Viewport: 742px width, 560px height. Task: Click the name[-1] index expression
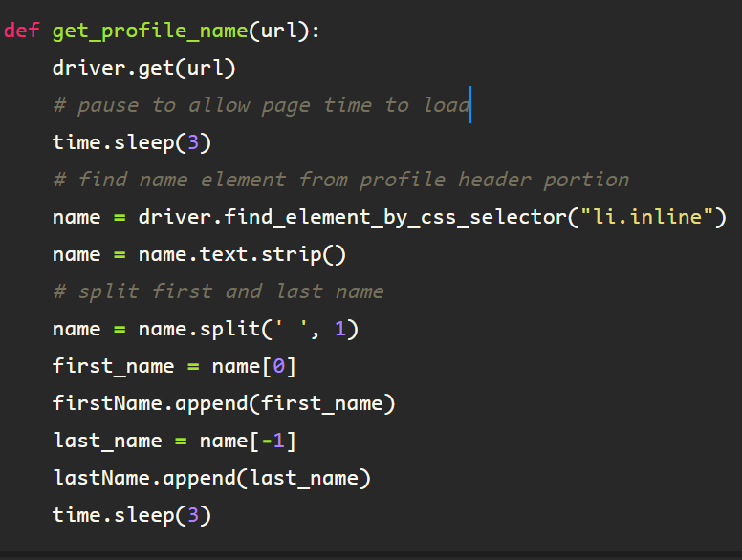pyautogui.click(x=249, y=441)
